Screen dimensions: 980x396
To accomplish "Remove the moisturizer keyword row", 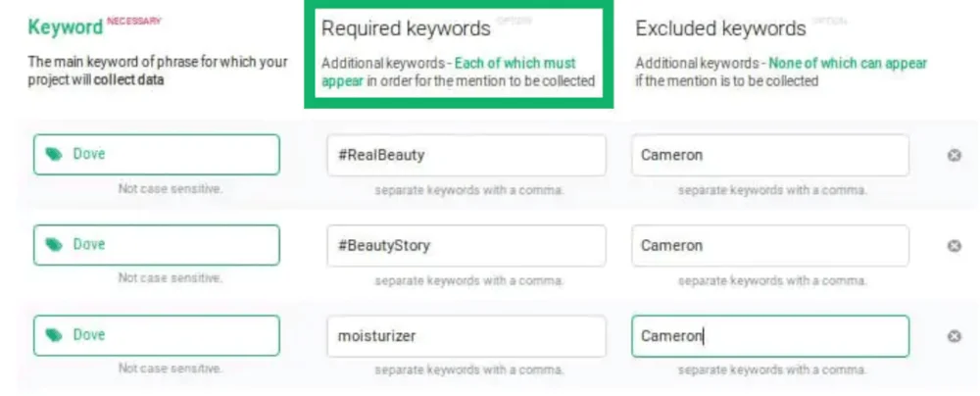I will click(954, 336).
